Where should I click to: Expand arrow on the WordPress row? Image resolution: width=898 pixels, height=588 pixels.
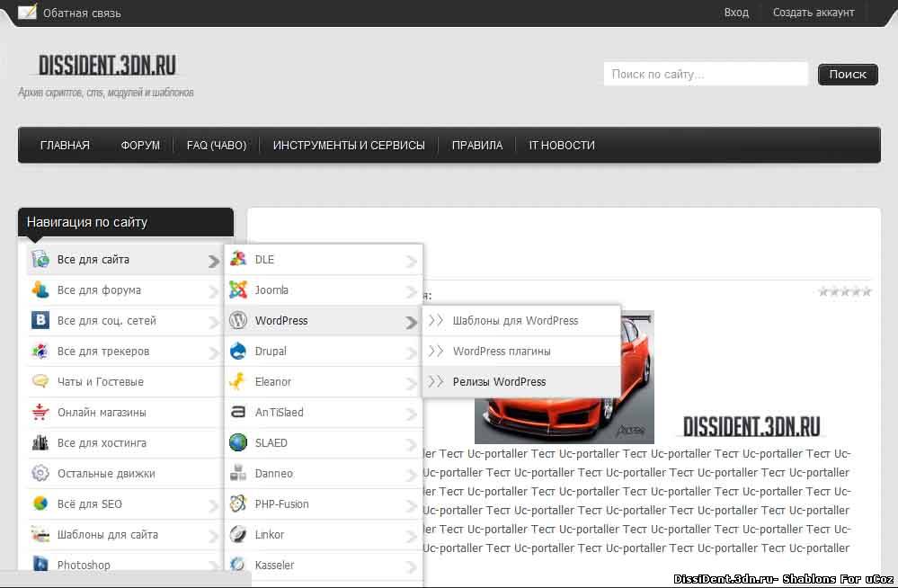tap(411, 322)
